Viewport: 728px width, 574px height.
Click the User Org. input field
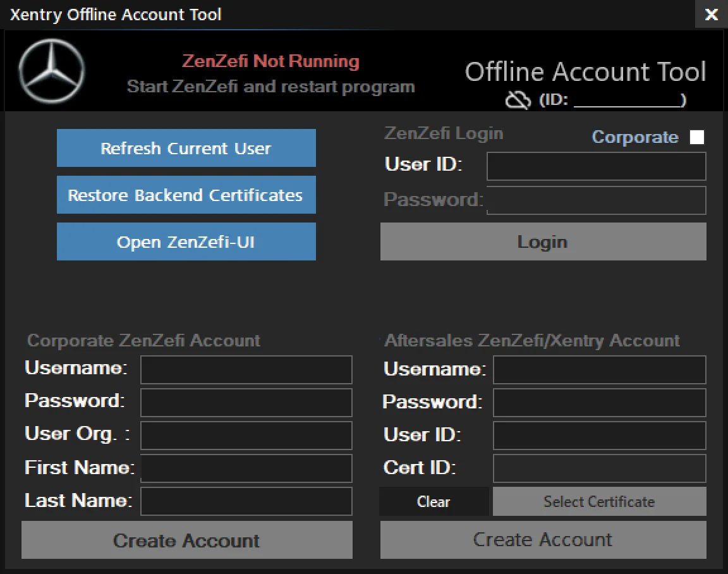[x=246, y=436]
